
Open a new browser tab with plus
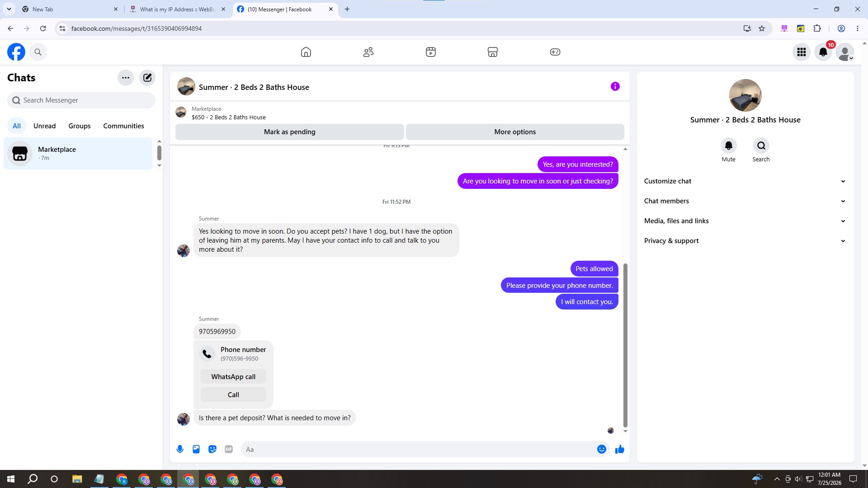click(x=347, y=9)
